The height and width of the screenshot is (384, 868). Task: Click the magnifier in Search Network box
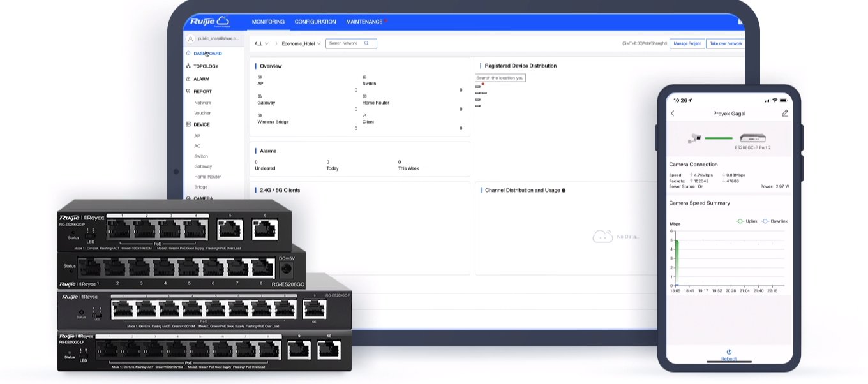(x=366, y=43)
